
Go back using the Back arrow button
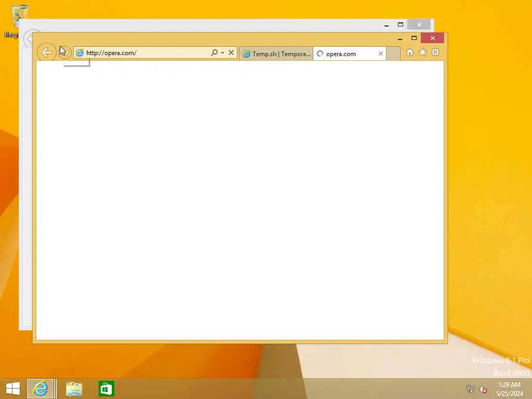coord(46,52)
